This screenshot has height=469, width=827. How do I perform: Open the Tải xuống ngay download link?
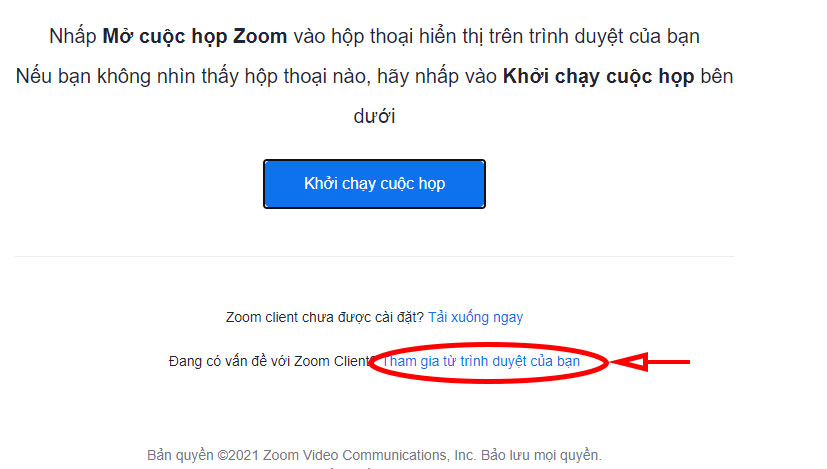475,317
